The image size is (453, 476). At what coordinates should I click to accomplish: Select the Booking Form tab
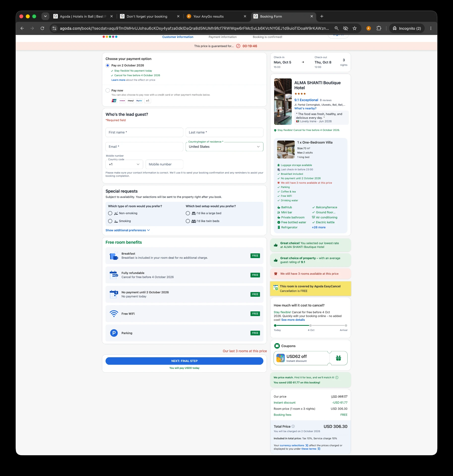pos(283,16)
